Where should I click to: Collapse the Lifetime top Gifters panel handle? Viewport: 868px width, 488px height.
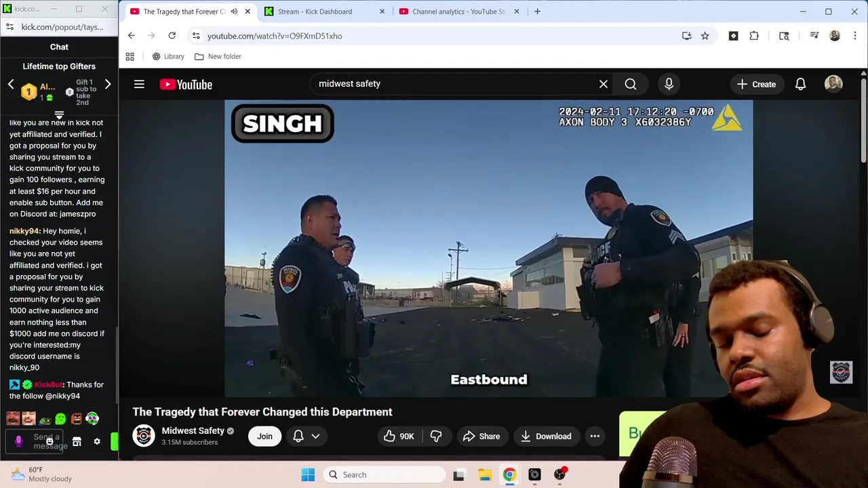(x=59, y=115)
